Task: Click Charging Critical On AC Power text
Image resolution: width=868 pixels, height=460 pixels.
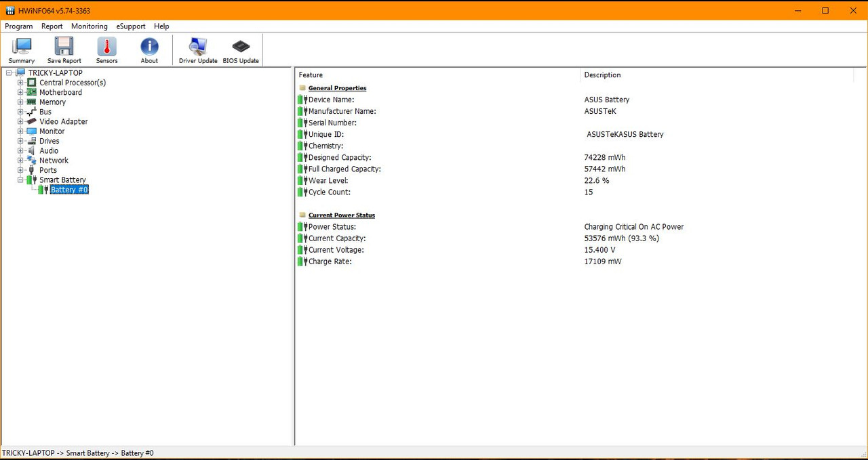Action: click(634, 227)
